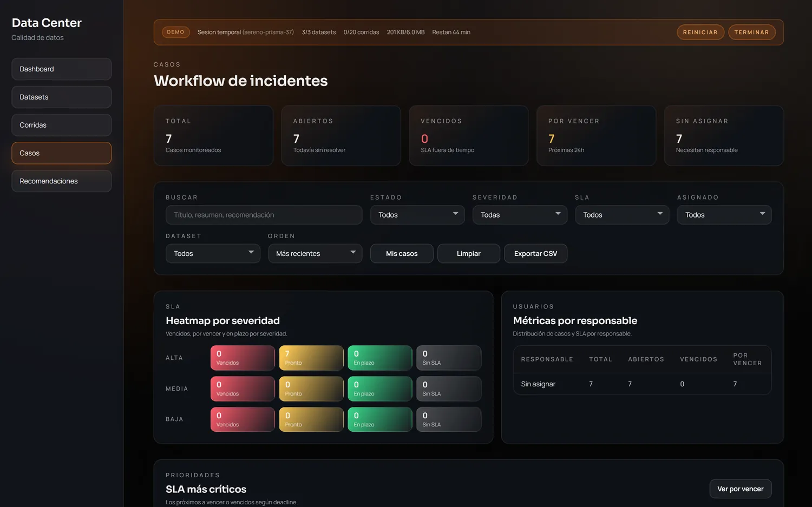The width and height of the screenshot is (812, 507).
Task: Click the MEDIA Vencidos heatmap cell
Action: pyautogui.click(x=243, y=389)
